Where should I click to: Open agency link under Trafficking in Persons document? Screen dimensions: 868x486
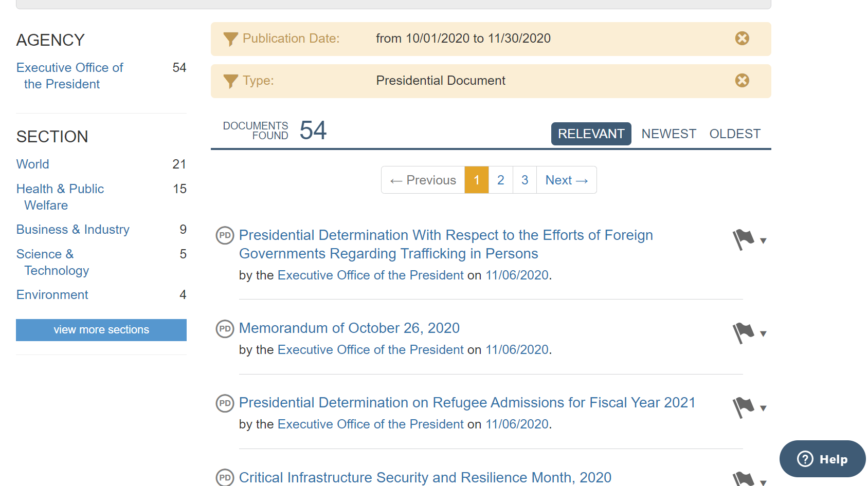point(370,275)
